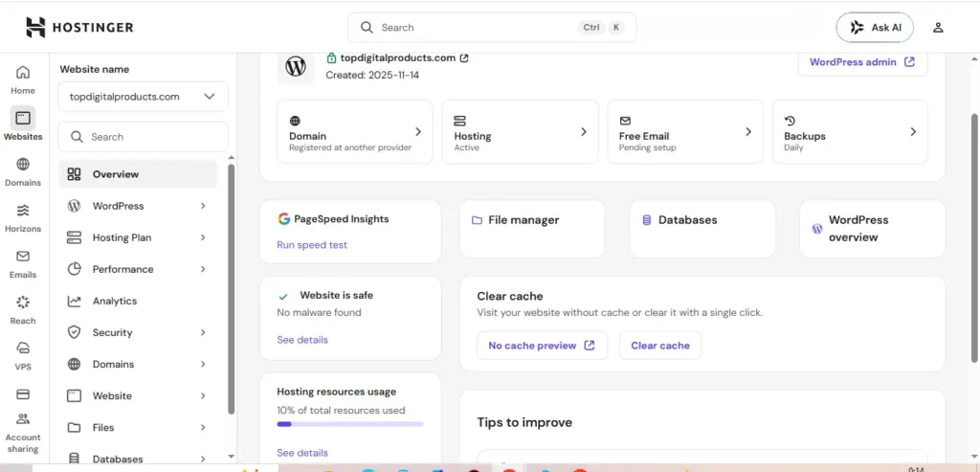Click the Files folder icon in the sidebar
This screenshot has width=980, height=472.
pyautogui.click(x=75, y=428)
